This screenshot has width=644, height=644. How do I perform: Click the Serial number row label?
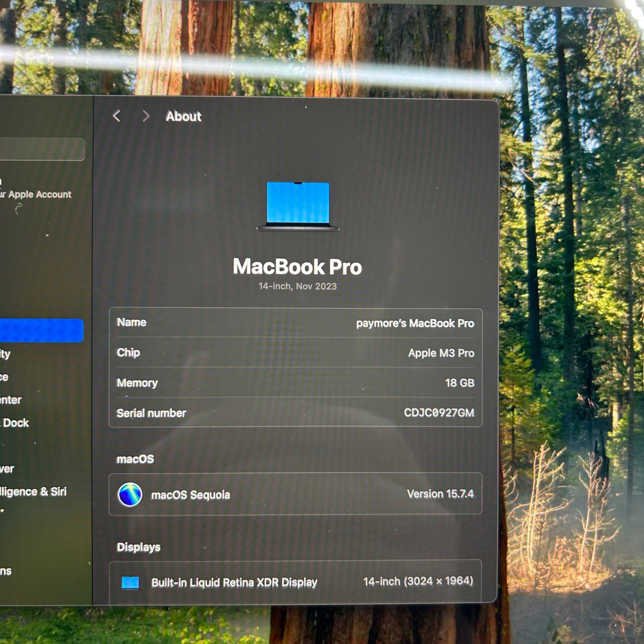pos(152,413)
